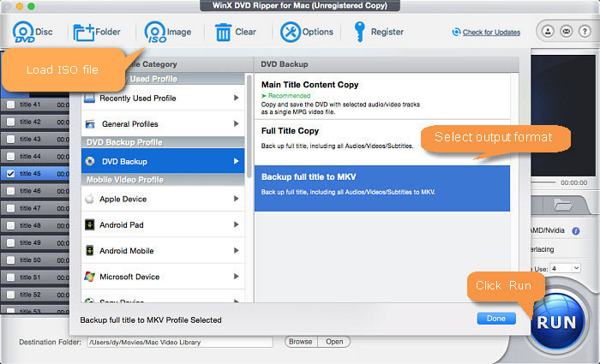Screen dimensions: 600x364
Task: Click the Clear trash icon
Action: click(x=223, y=33)
